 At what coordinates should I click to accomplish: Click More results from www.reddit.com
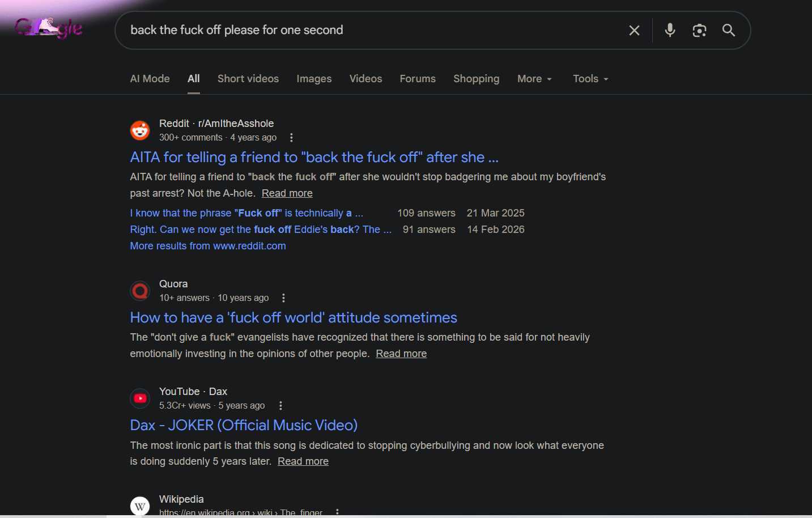point(208,246)
